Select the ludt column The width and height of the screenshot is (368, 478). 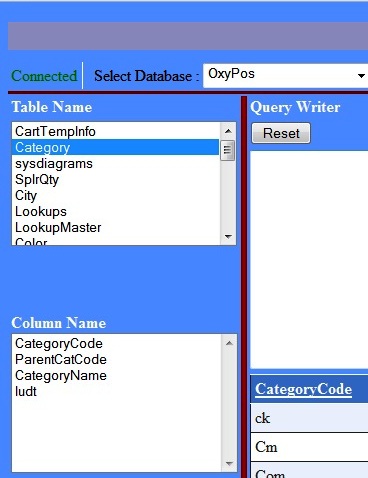(117, 391)
